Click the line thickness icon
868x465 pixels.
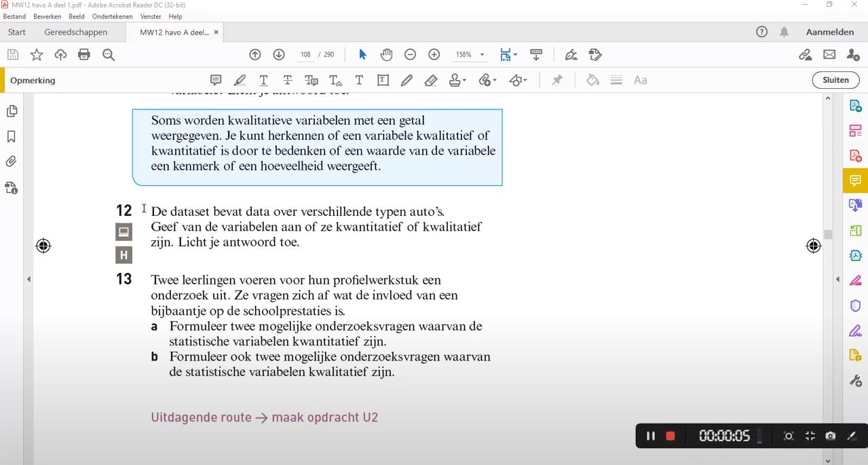pos(616,80)
